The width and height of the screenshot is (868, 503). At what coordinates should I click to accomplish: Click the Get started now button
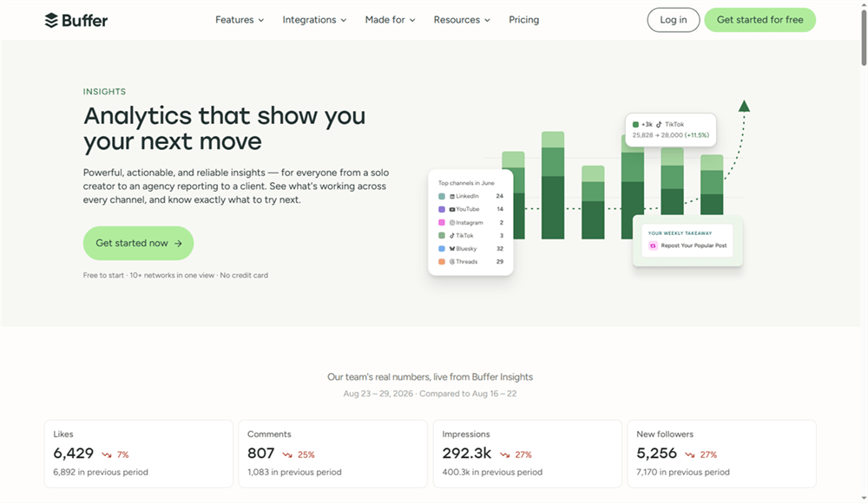(x=138, y=243)
